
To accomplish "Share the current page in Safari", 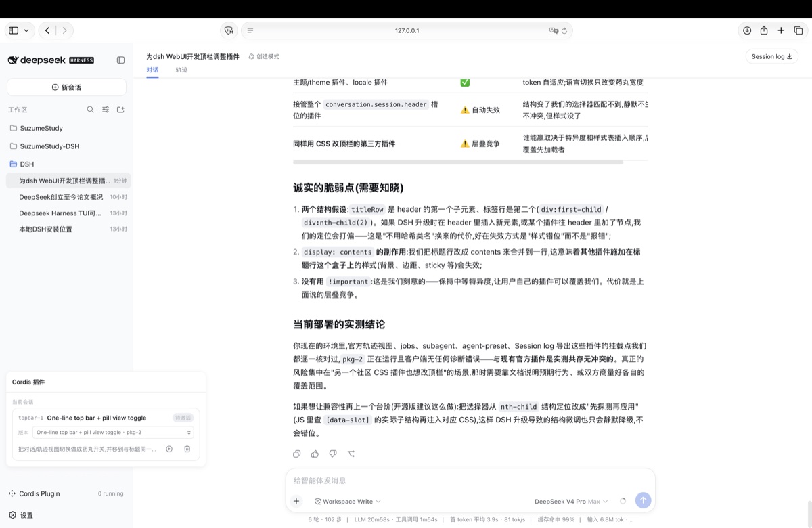I will point(764,30).
